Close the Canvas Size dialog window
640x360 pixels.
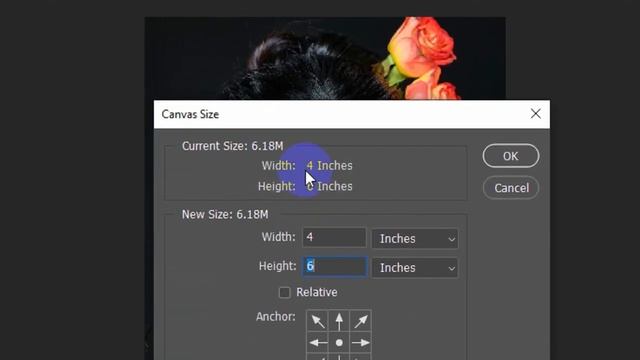pyautogui.click(x=536, y=114)
